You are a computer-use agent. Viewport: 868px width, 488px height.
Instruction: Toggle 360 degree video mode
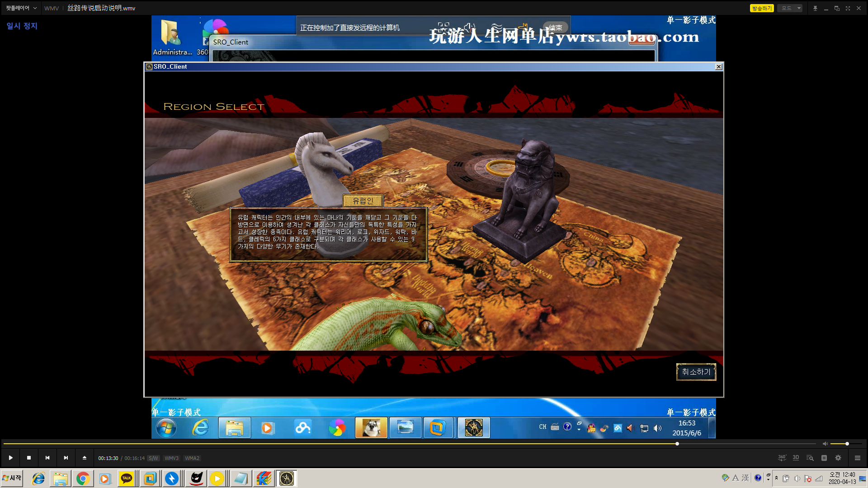pyautogui.click(x=782, y=458)
